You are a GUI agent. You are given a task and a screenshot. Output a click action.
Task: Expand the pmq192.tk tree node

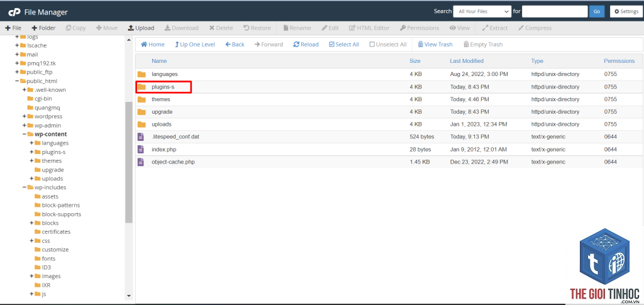click(x=17, y=64)
